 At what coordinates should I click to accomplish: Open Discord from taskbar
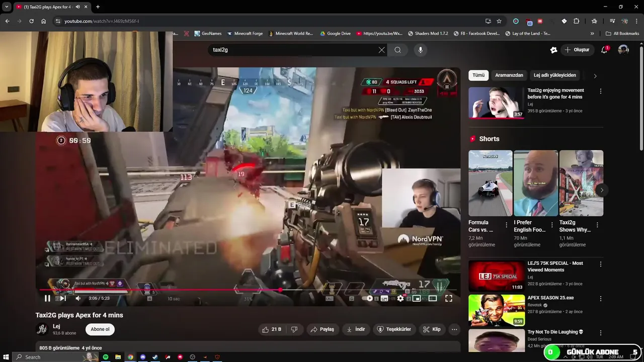[143, 357]
